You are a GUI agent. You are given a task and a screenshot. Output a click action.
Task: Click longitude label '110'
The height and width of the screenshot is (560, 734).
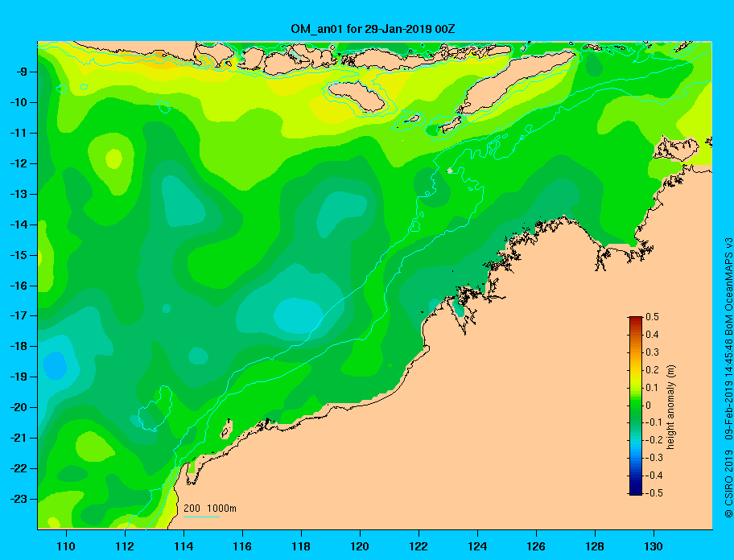point(66,546)
